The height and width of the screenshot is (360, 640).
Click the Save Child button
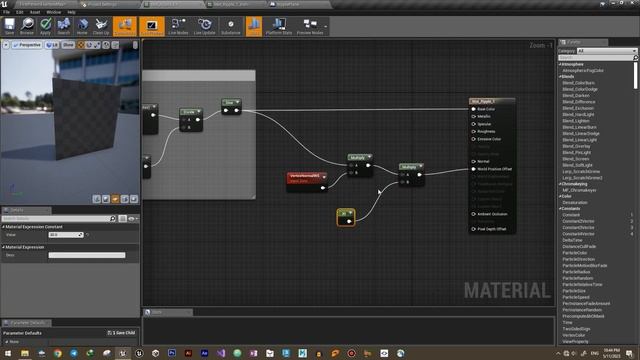pyautogui.click(x=121, y=333)
